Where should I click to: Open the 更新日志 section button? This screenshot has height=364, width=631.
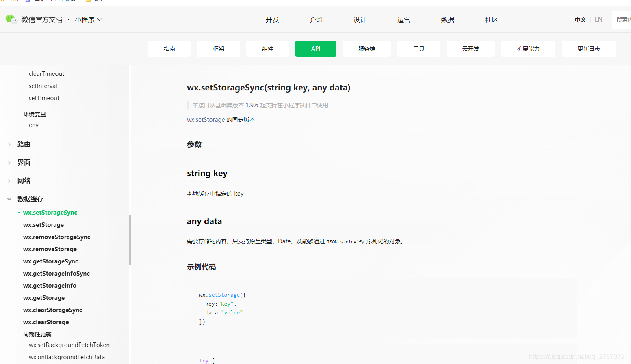click(x=589, y=49)
